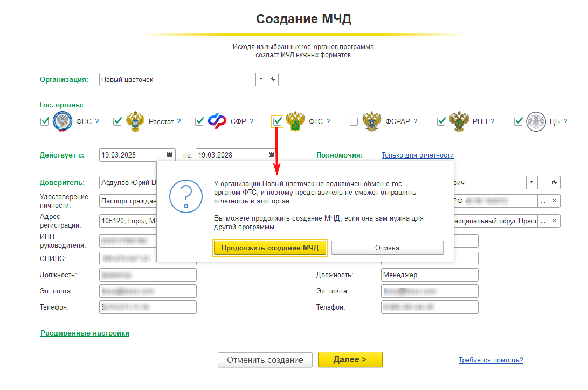Screen dimensions: 588x390
Task: Open help question mark for ФНС
Action: coord(97,121)
